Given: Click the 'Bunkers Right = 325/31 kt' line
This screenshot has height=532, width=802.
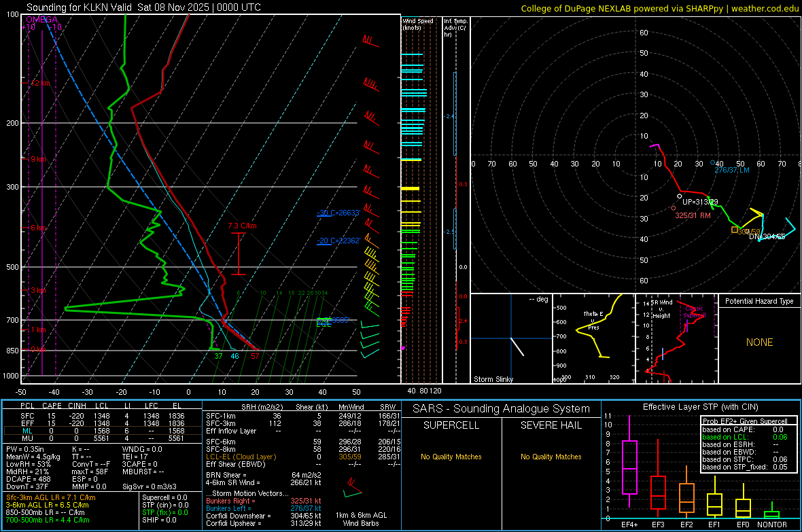Looking at the screenshot, I should pos(264,501).
